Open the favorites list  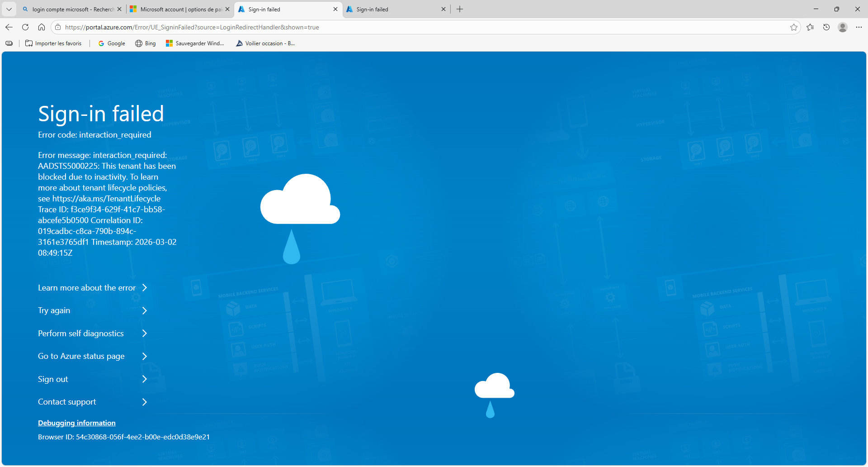pos(810,27)
